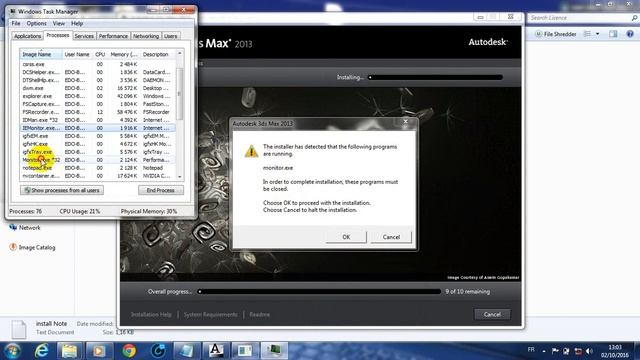This screenshot has height=360, width=640.
Task: Open Windows Explorer folder taskbar icon
Action: click(70, 351)
